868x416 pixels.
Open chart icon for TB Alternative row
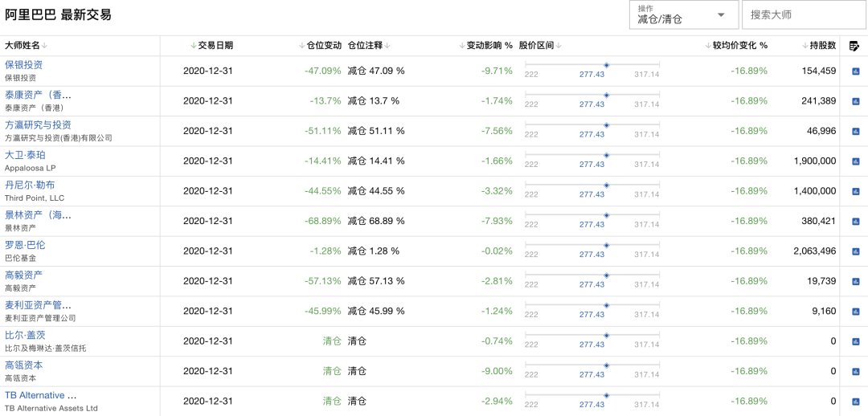pos(855,402)
